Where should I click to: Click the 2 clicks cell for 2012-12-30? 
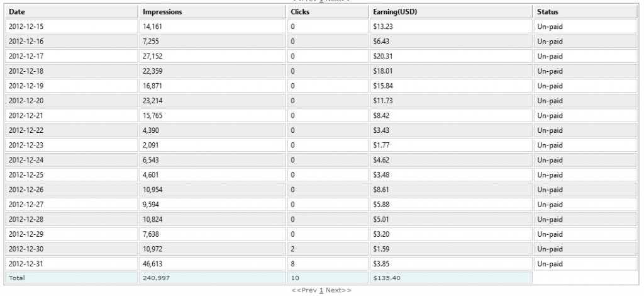tap(328, 249)
